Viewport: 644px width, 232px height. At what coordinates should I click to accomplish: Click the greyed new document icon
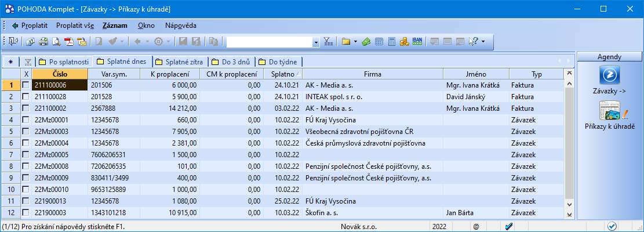99,42
